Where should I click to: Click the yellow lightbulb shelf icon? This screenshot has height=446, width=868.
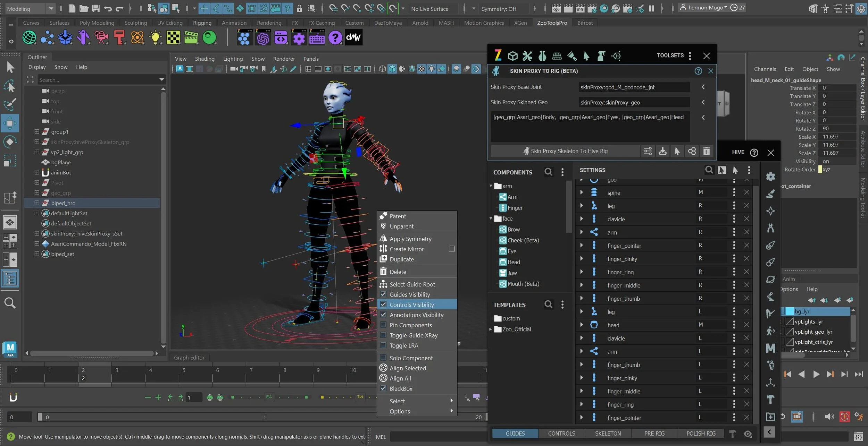[x=155, y=37]
